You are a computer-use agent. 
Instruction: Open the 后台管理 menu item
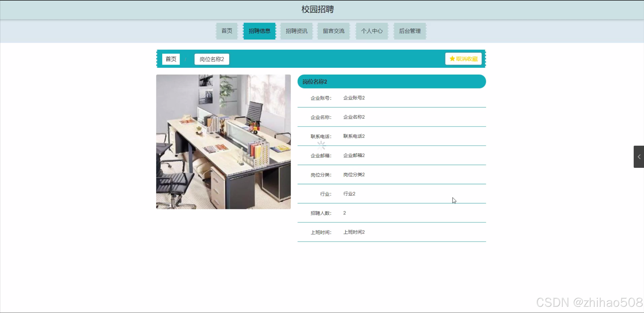(x=410, y=31)
